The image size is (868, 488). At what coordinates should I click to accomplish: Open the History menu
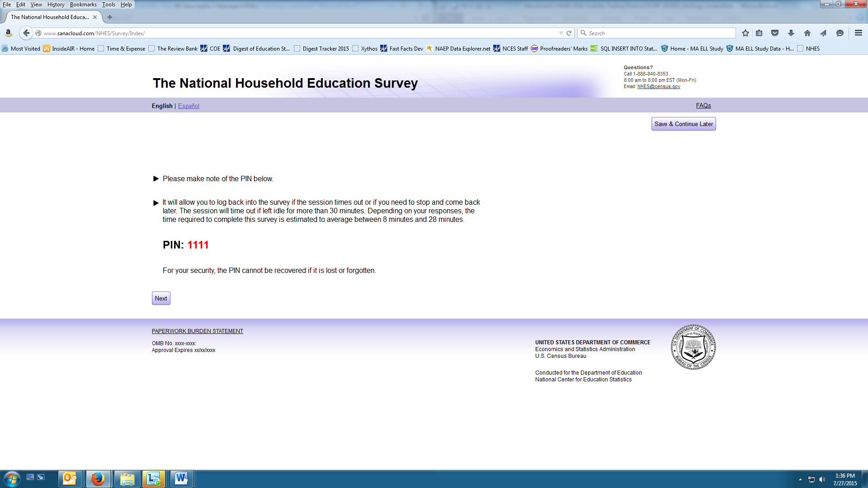[56, 5]
